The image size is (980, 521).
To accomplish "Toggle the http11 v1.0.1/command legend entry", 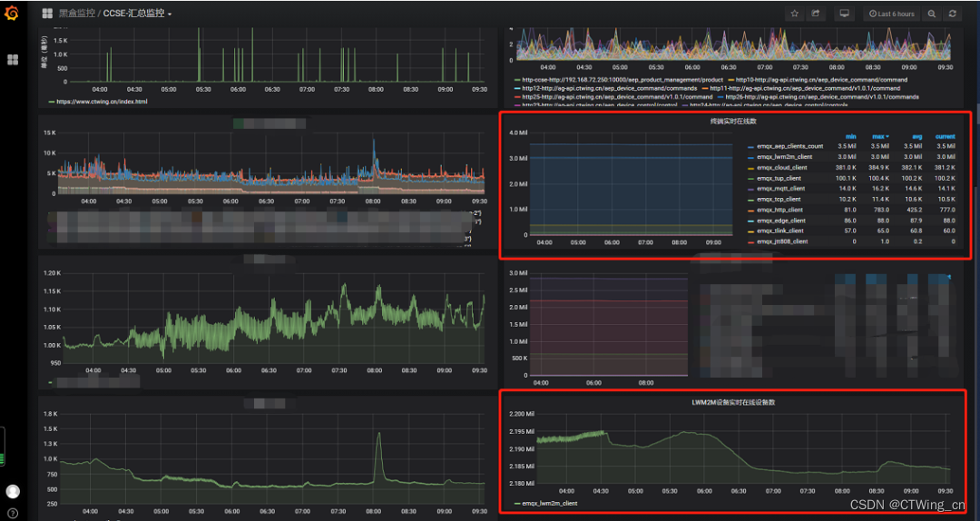I will click(805, 88).
